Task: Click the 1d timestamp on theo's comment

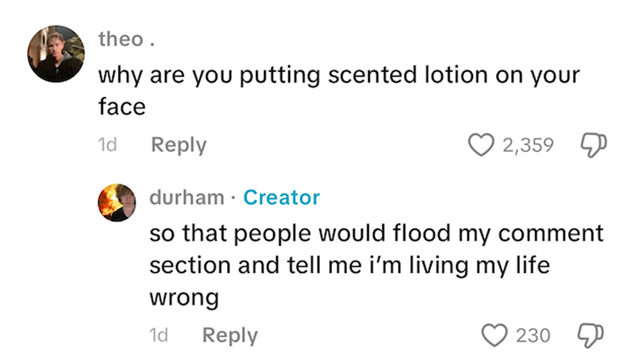Action: pos(107,146)
